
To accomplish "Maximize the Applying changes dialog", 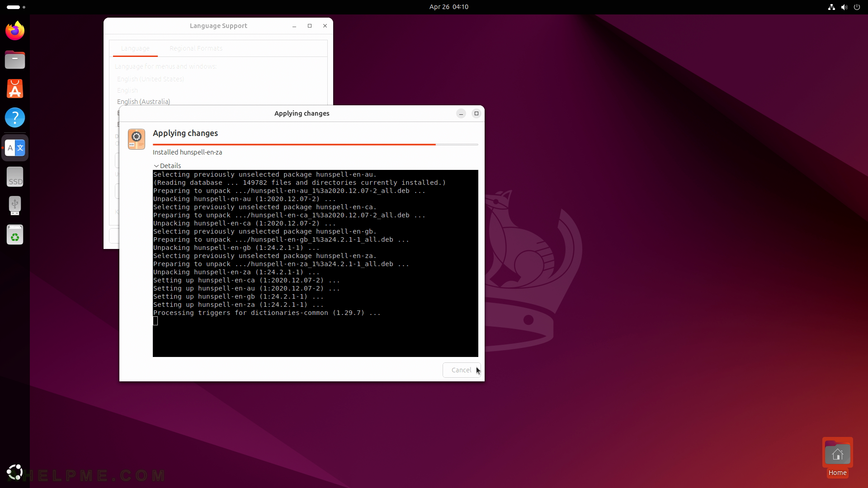I will pos(476,113).
